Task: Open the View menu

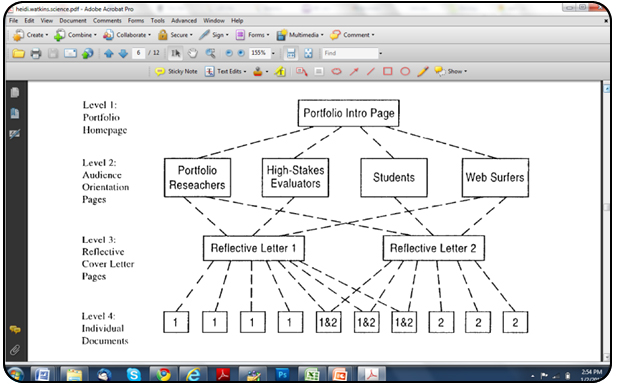Action: (47, 20)
